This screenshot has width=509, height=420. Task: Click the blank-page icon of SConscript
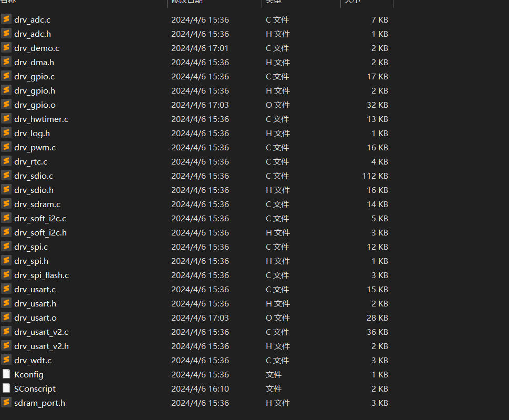point(6,388)
